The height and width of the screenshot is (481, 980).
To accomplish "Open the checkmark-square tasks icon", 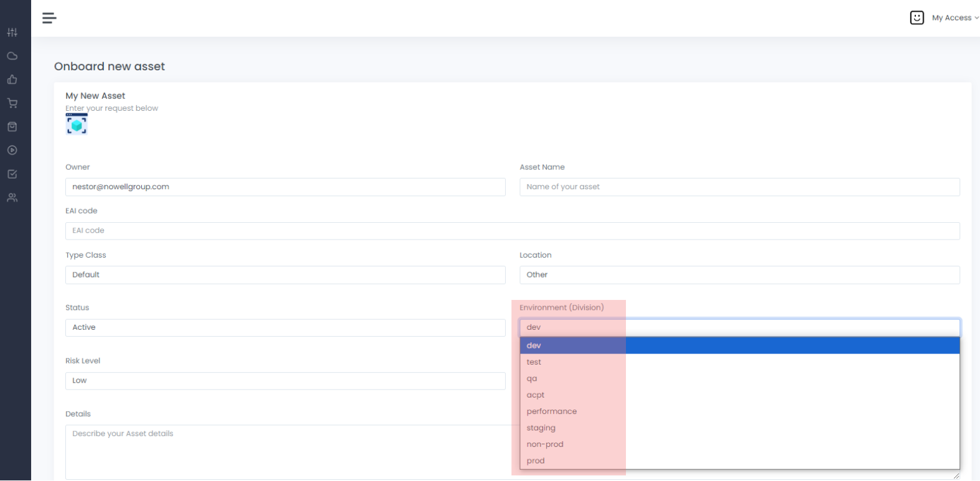I will [x=12, y=174].
